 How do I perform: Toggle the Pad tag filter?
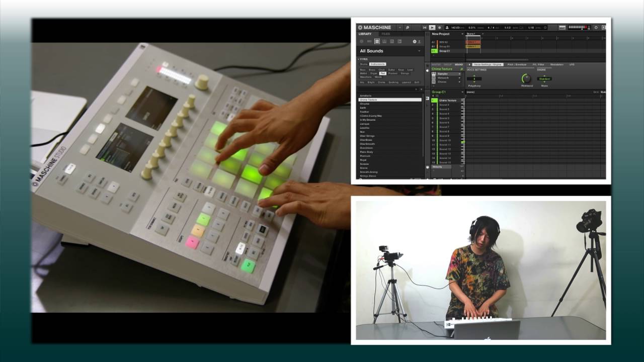[383, 73]
